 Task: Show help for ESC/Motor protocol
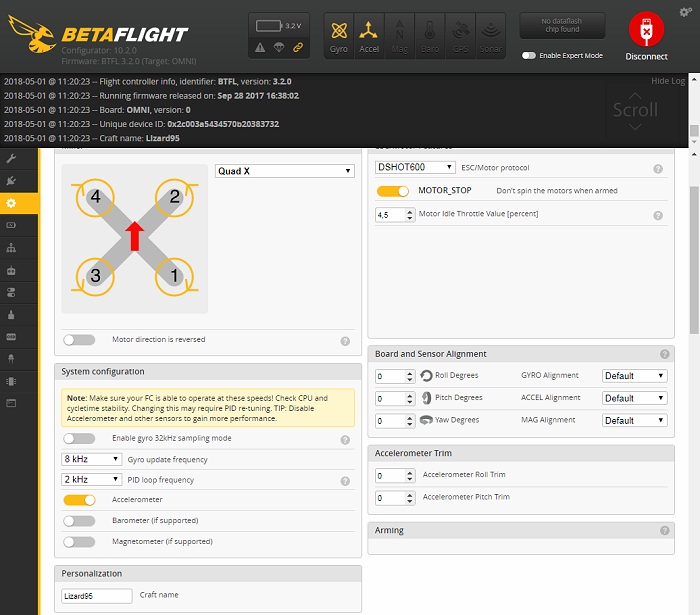658,169
